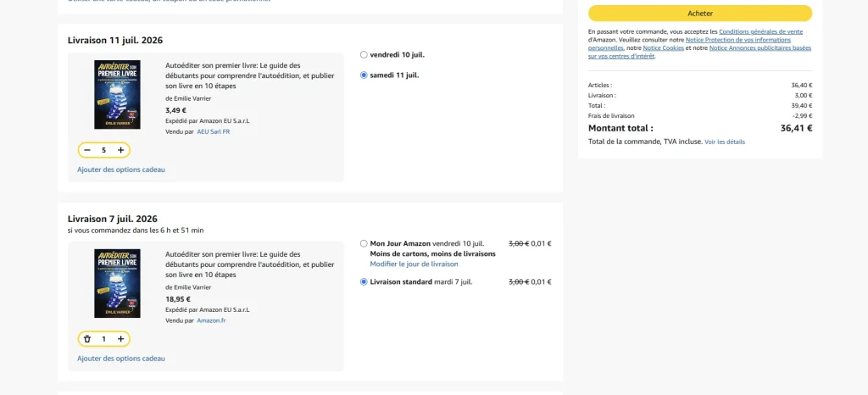Viewport: 868px width, 395px height.
Task: Remove the 18,95 € book with trash icon
Action: tap(87, 338)
